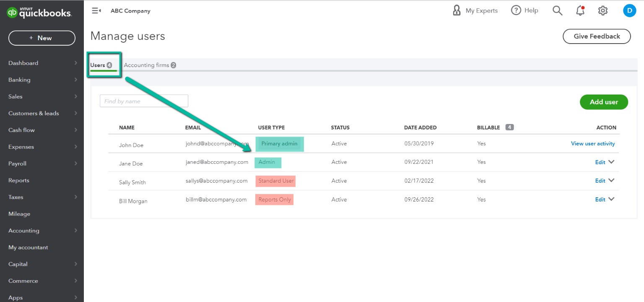Open My Experts icon
The width and height of the screenshot is (644, 302).
pyautogui.click(x=457, y=10)
